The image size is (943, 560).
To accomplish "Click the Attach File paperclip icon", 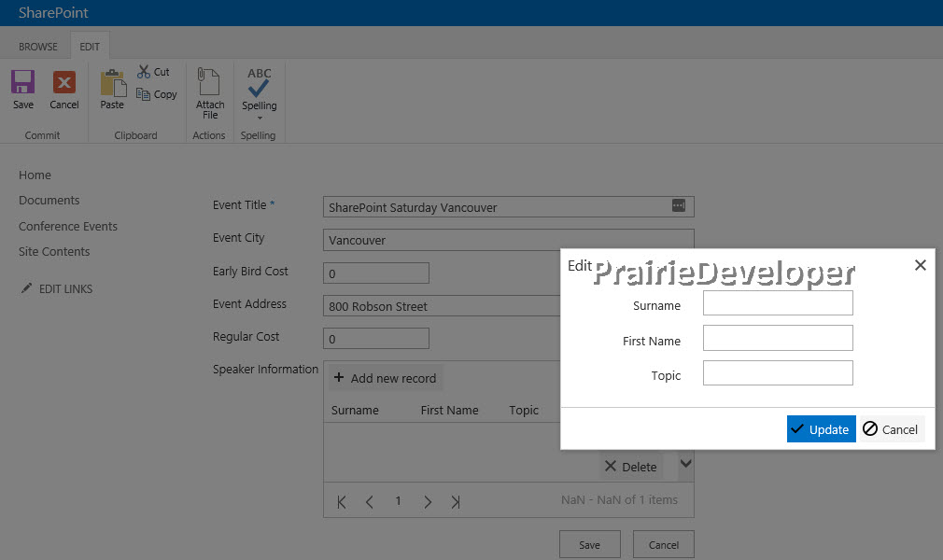I will point(209,81).
